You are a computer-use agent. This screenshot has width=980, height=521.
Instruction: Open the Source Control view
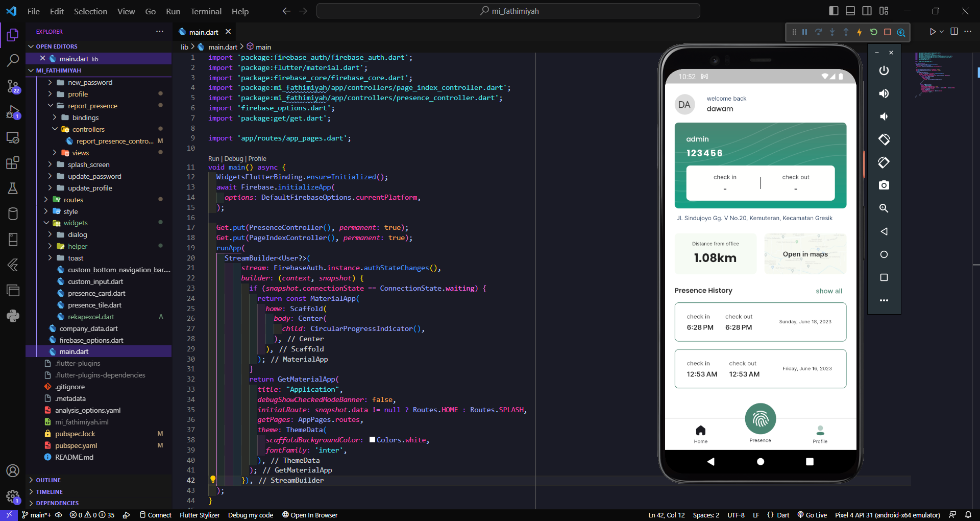(x=13, y=85)
